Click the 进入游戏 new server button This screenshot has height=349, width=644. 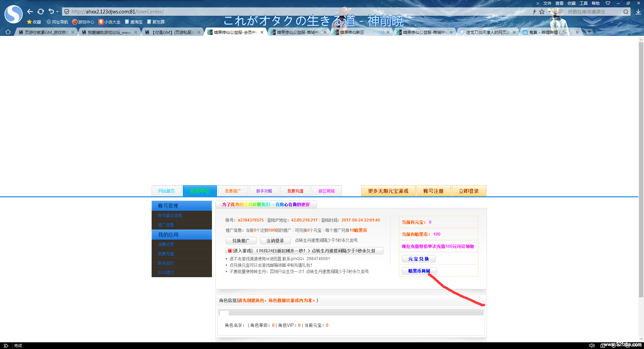[305, 251]
